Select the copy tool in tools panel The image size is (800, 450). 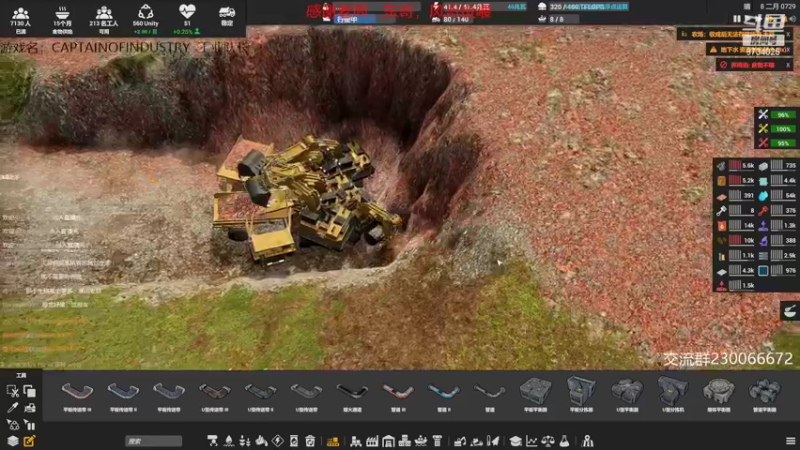[x=30, y=391]
